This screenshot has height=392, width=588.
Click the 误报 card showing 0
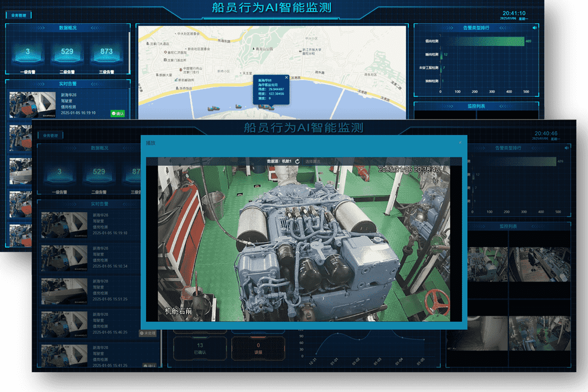click(x=258, y=348)
